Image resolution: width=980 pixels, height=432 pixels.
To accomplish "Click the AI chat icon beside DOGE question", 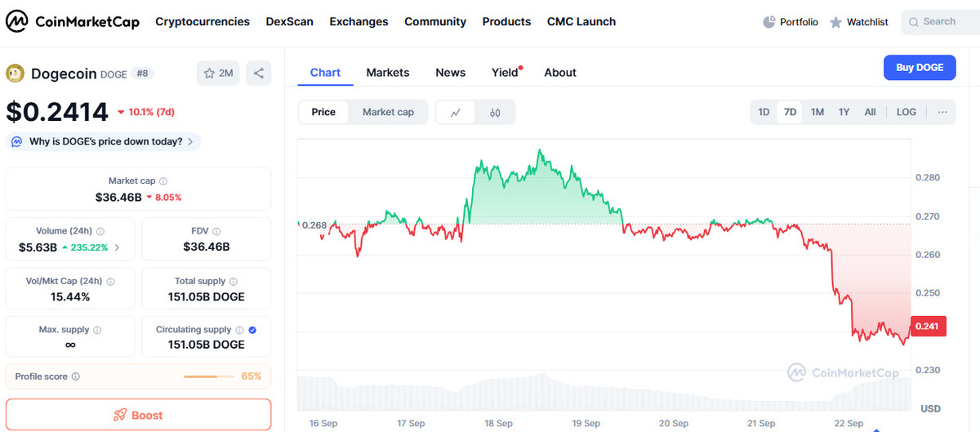I will point(17,141).
